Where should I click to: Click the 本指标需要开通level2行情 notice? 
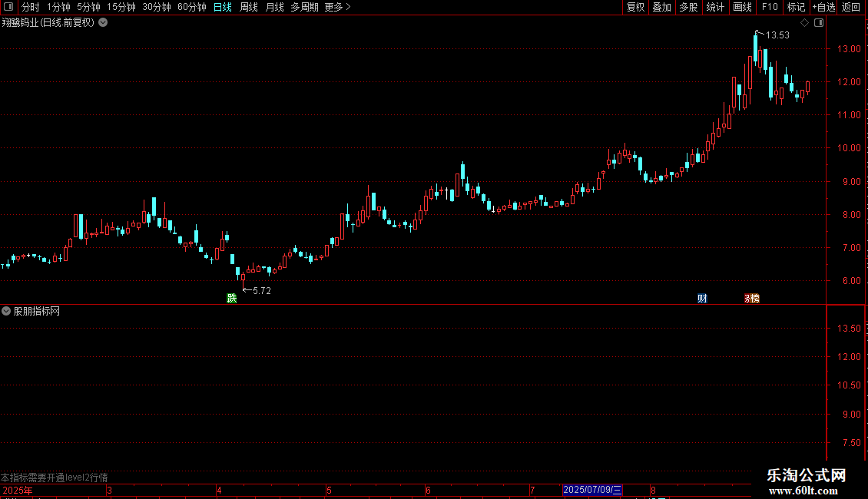click(55, 478)
